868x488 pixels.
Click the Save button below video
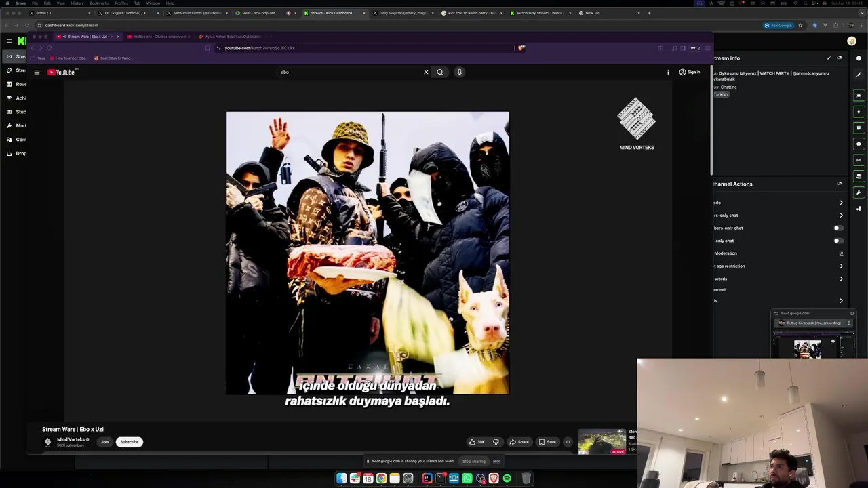click(547, 442)
